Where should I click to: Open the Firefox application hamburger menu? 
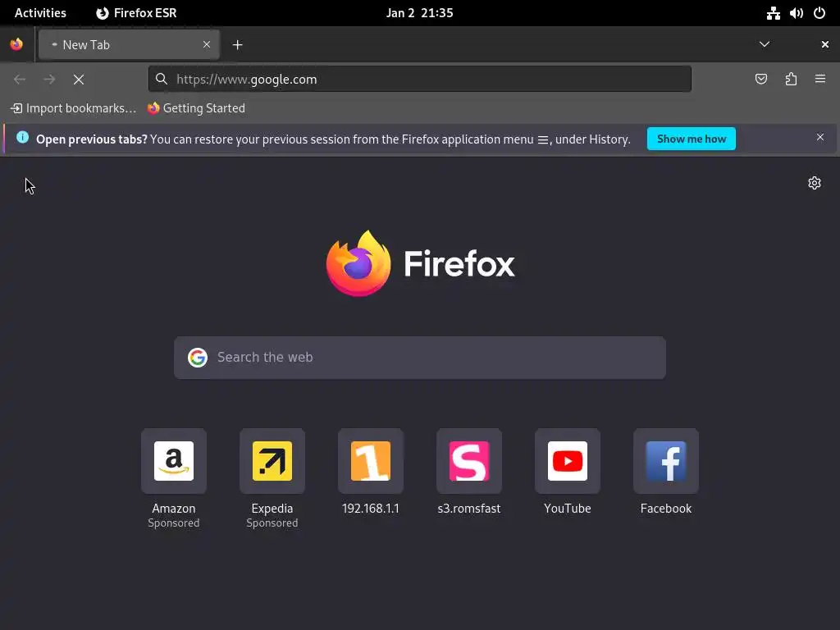[x=820, y=80]
